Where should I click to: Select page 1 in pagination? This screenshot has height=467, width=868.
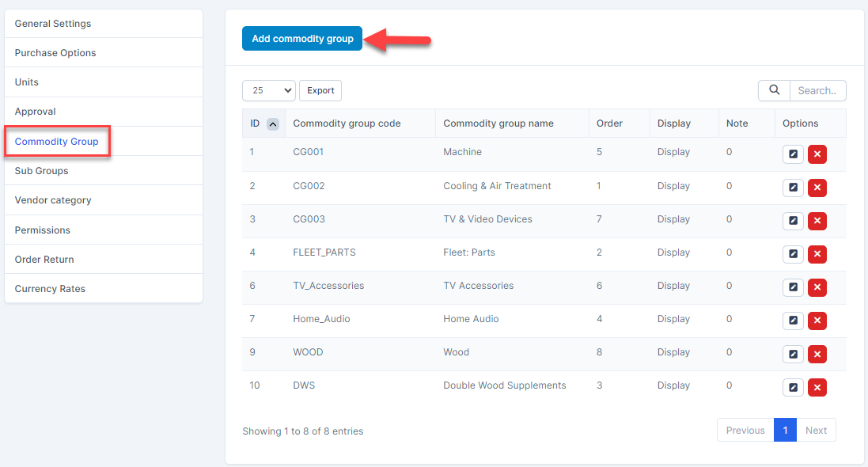pyautogui.click(x=785, y=431)
